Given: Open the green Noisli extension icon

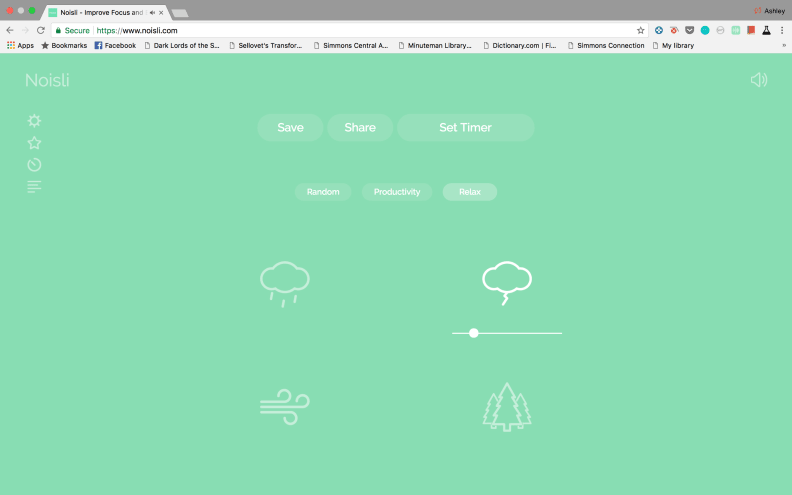Looking at the screenshot, I should 736,30.
